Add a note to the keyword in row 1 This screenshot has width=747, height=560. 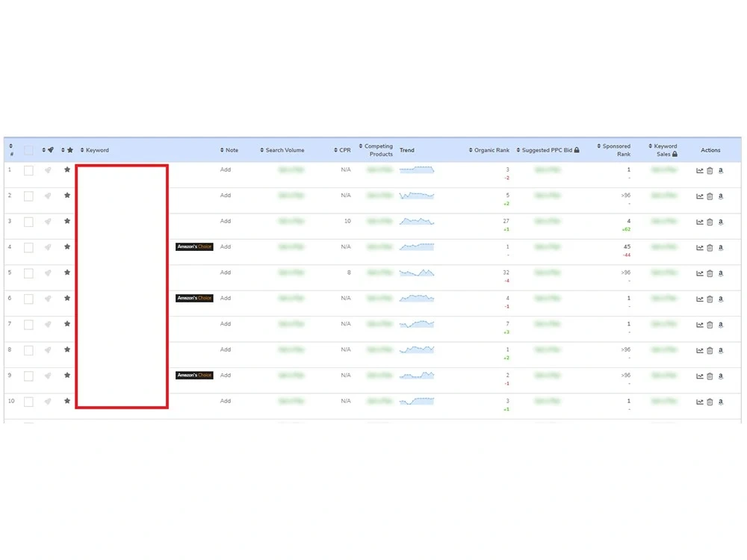point(226,170)
